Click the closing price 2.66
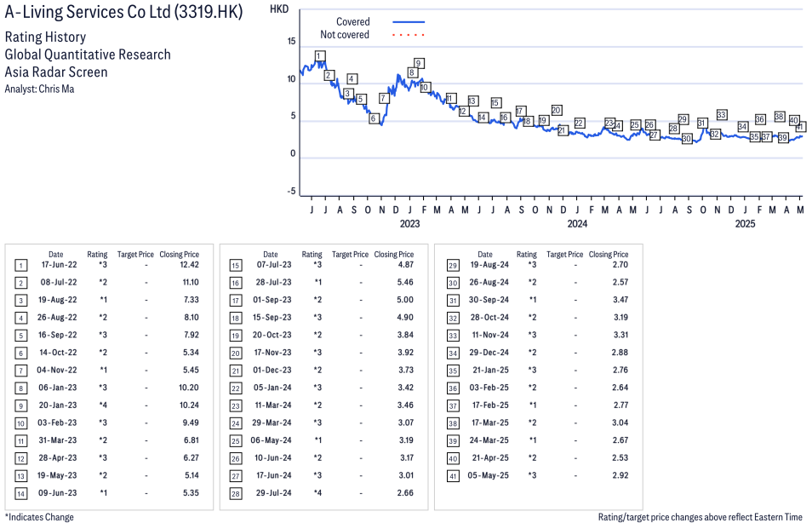The height and width of the screenshot is (523, 812). tap(405, 492)
